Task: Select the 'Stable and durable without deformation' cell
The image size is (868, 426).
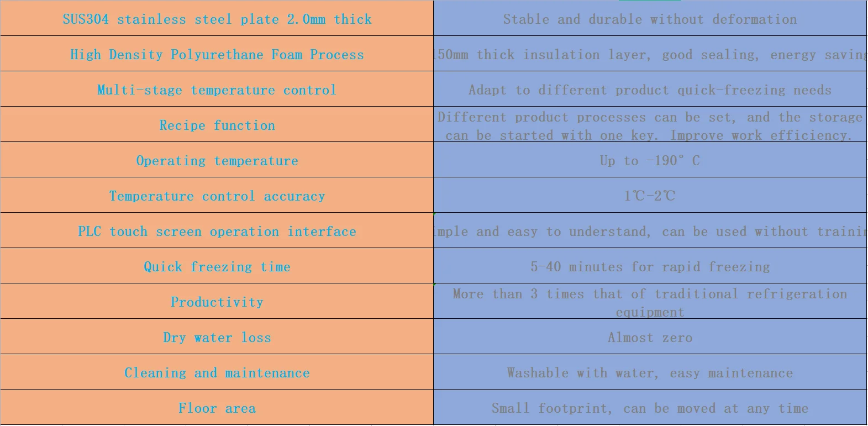Action: 650,18
